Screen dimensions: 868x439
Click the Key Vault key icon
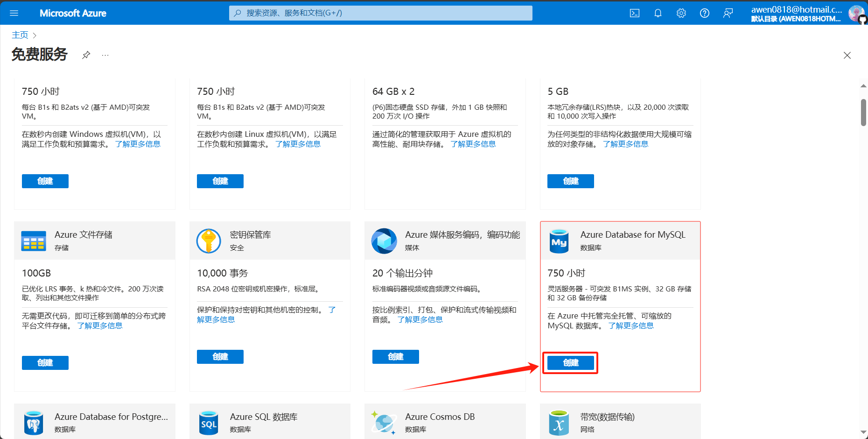(209, 241)
